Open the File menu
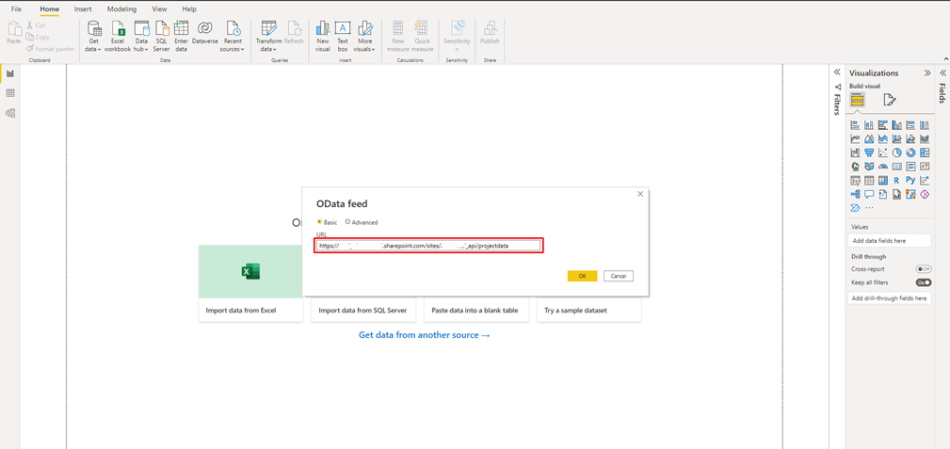The width and height of the screenshot is (950, 449). 16,9
